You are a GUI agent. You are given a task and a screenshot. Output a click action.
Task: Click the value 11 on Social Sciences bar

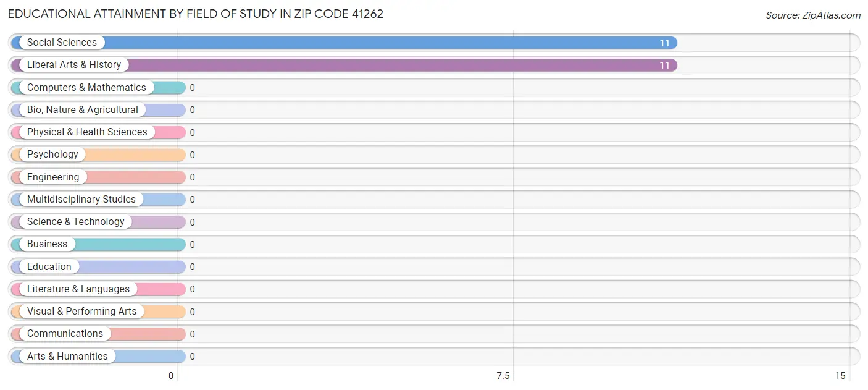click(x=664, y=43)
